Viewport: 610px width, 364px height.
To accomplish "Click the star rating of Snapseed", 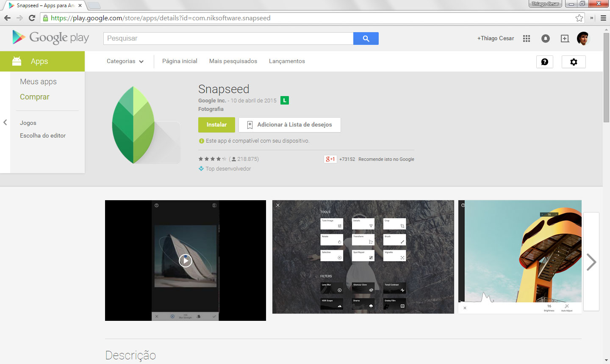I will 213,159.
